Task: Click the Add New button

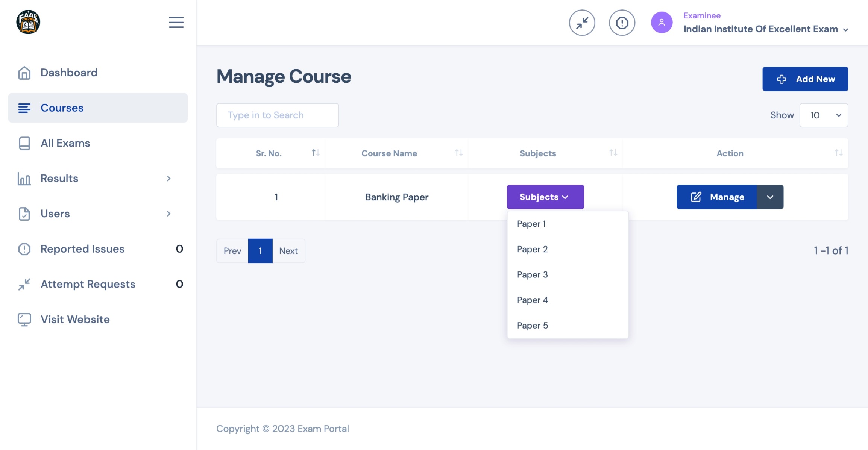Action: click(805, 79)
